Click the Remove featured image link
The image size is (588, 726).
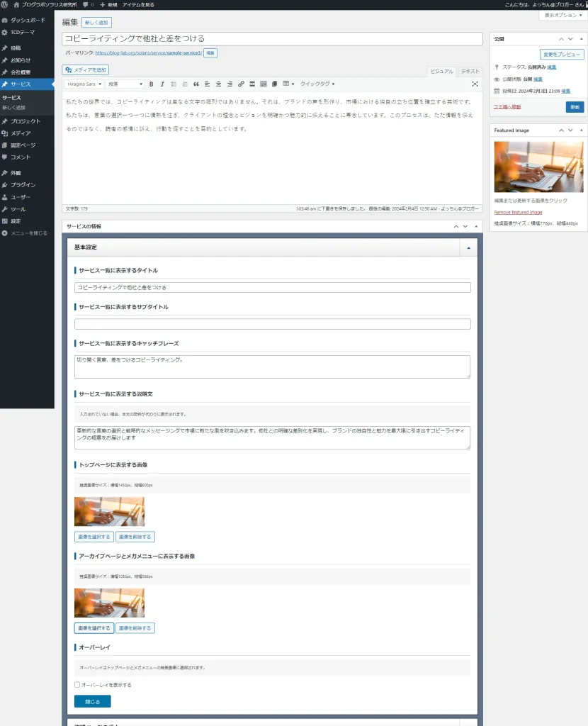point(519,212)
